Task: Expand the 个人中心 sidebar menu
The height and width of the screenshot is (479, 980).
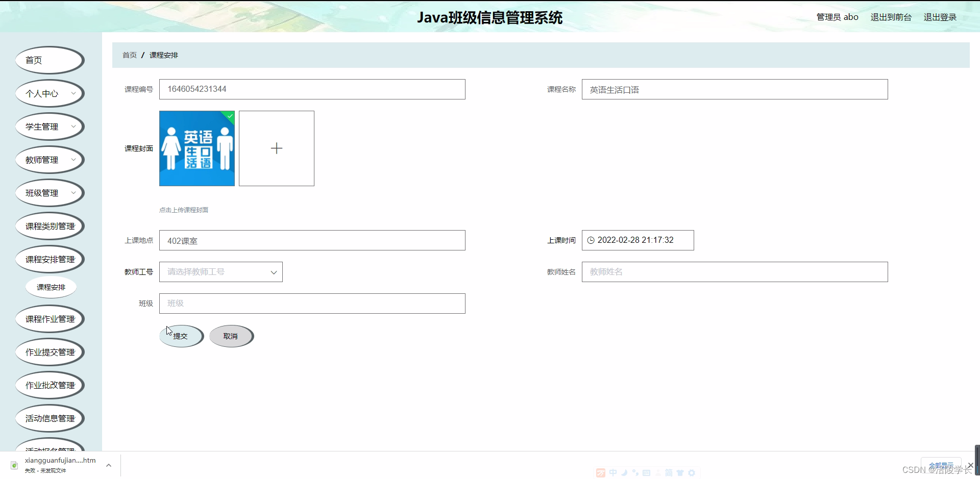Action: click(x=50, y=93)
